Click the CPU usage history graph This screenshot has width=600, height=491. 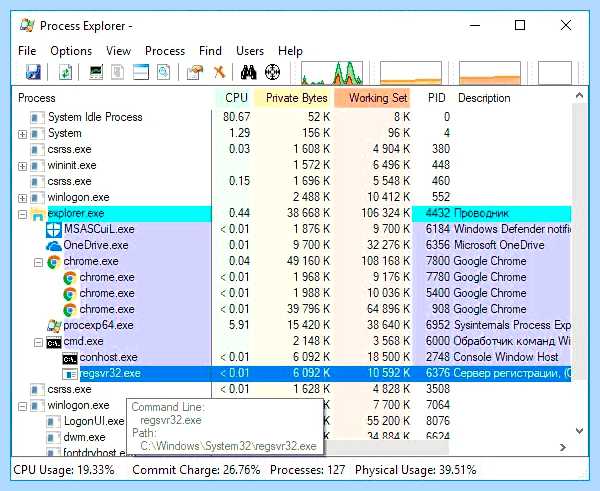(332, 72)
